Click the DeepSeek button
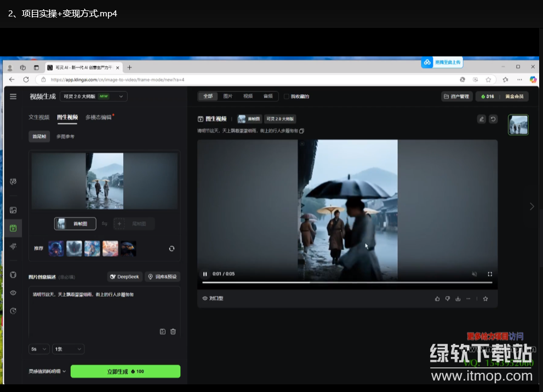This screenshot has width=543, height=392. point(125,276)
